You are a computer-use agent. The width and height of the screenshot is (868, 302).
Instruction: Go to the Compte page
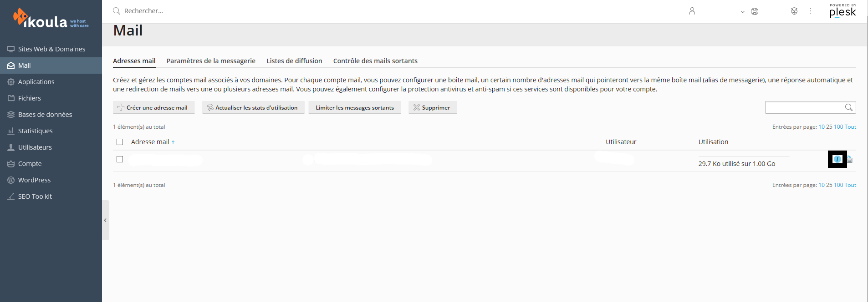(51, 164)
